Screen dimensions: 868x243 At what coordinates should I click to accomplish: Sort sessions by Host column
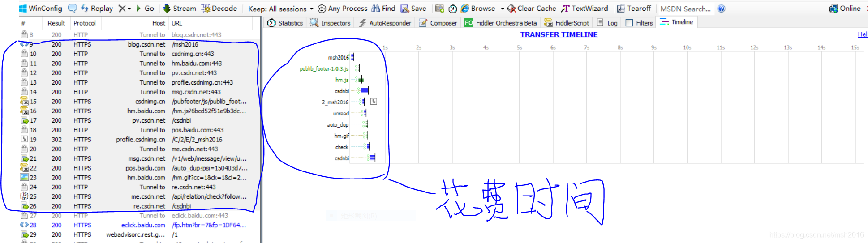tap(134, 23)
